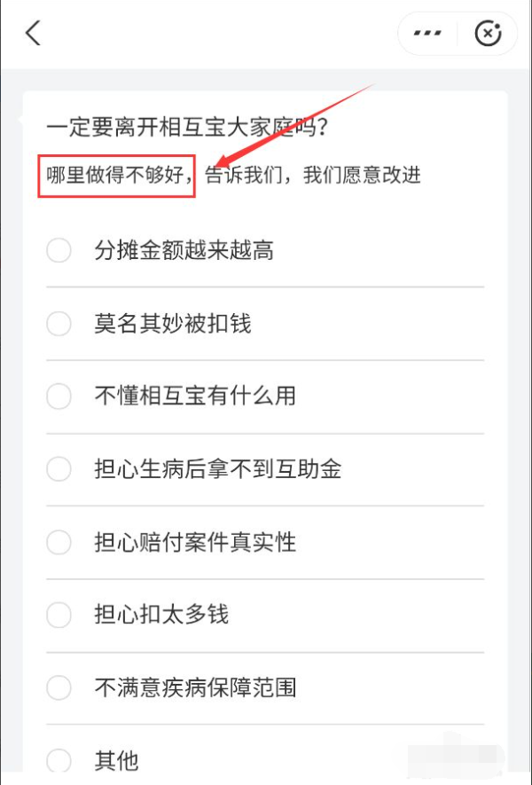
Task: Select radio for 担心赔付案件真实性
Action: (59, 541)
